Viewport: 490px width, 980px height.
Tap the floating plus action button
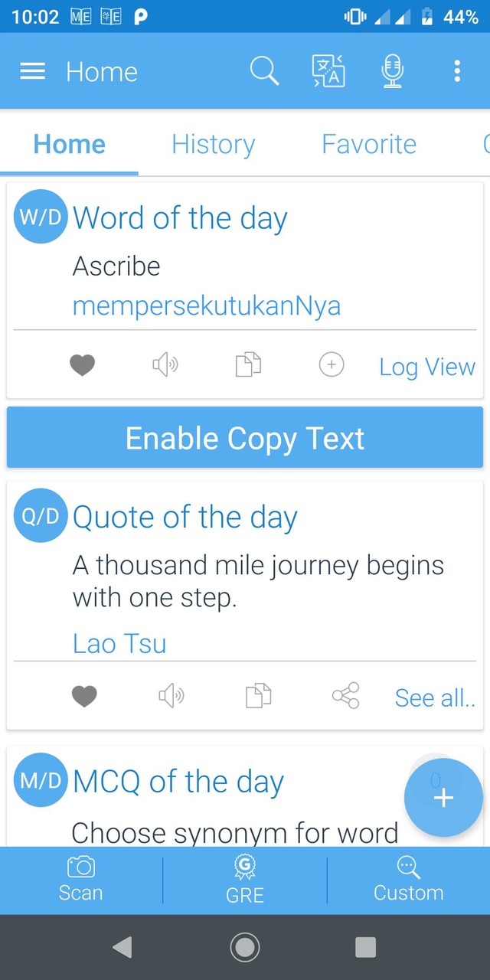point(443,797)
